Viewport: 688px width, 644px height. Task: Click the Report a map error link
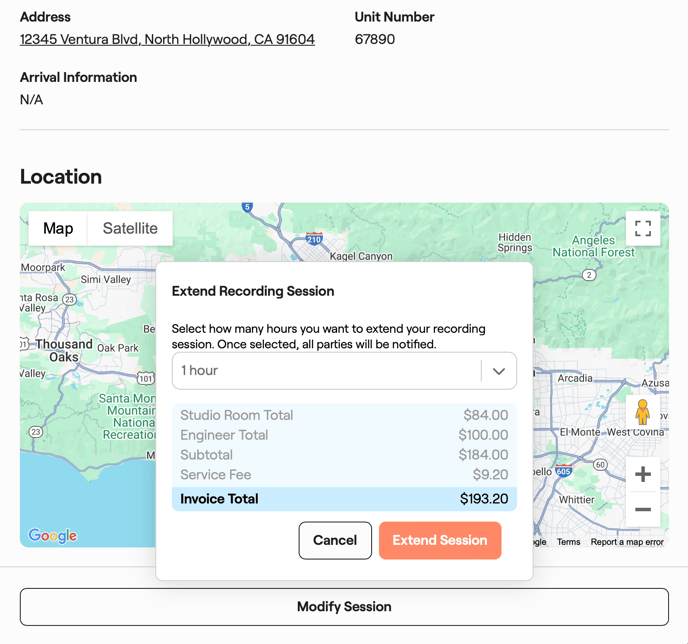point(627,542)
